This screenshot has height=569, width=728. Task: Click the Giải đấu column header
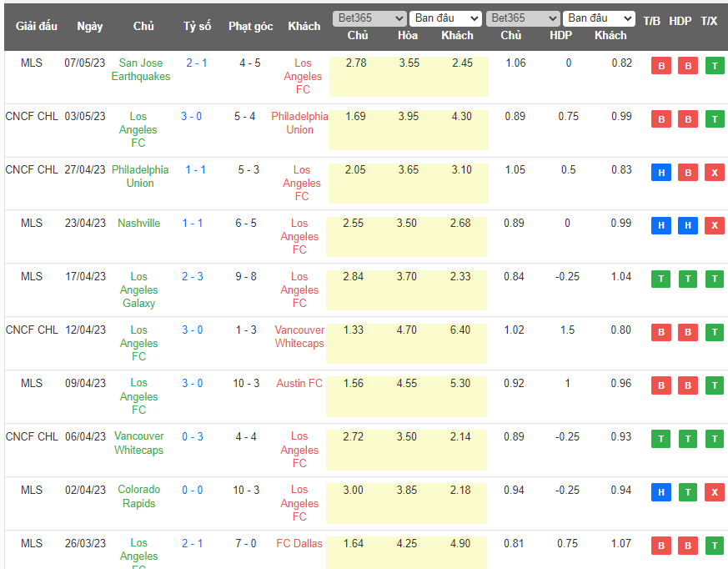click(36, 26)
